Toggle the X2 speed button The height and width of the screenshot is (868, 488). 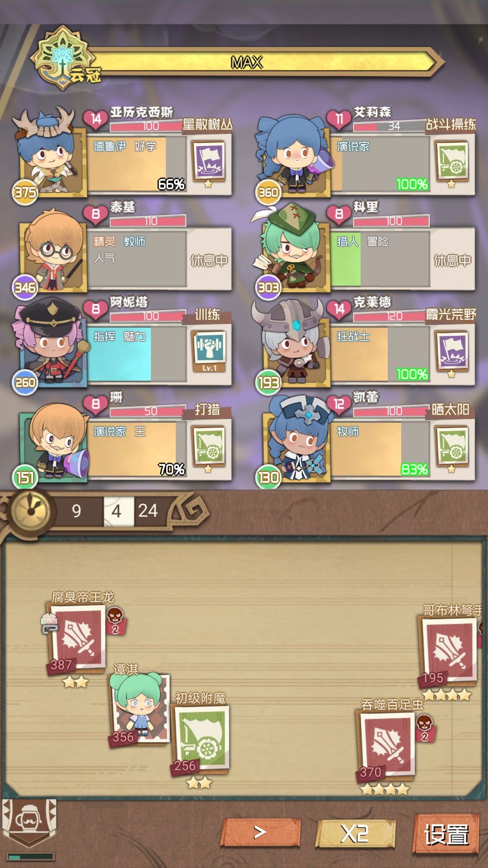coord(355,833)
